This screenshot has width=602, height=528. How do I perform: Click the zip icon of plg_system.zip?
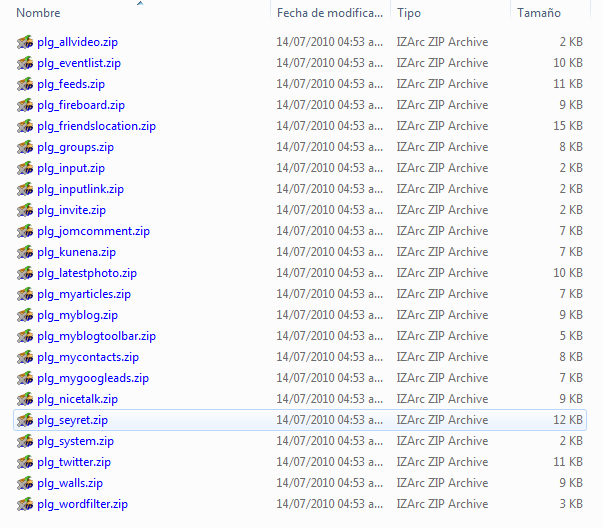(x=25, y=441)
